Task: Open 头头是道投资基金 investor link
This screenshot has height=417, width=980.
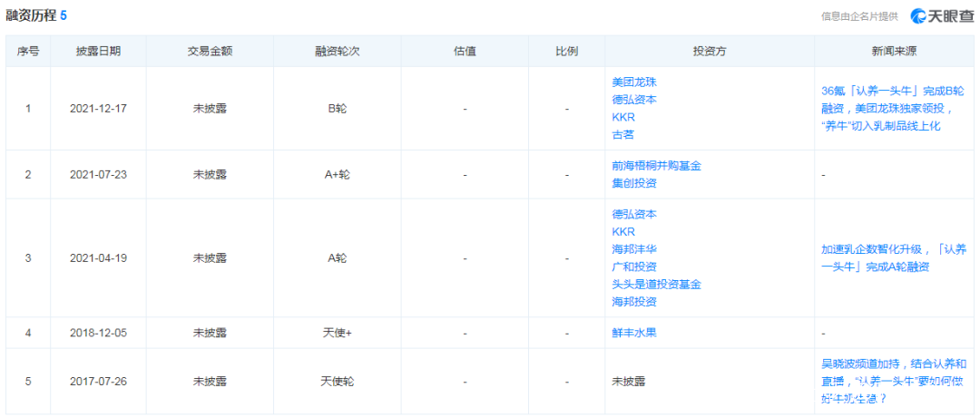Action: (657, 284)
